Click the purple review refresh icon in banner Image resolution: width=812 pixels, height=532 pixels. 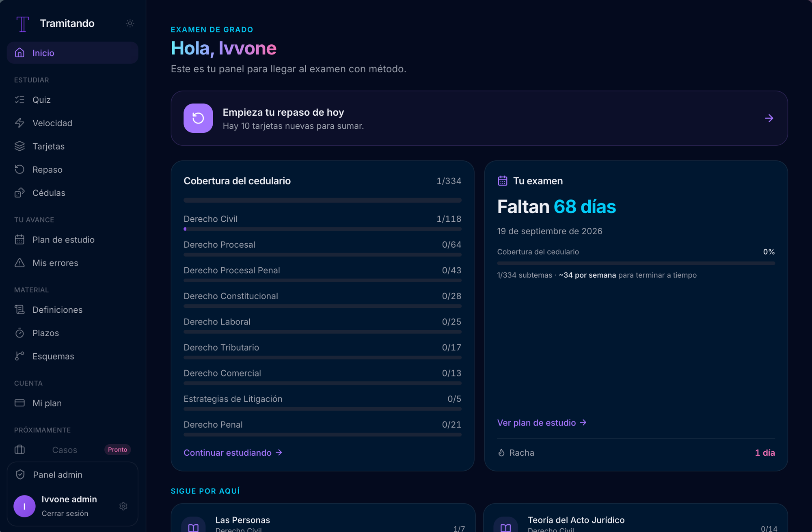coord(198,118)
